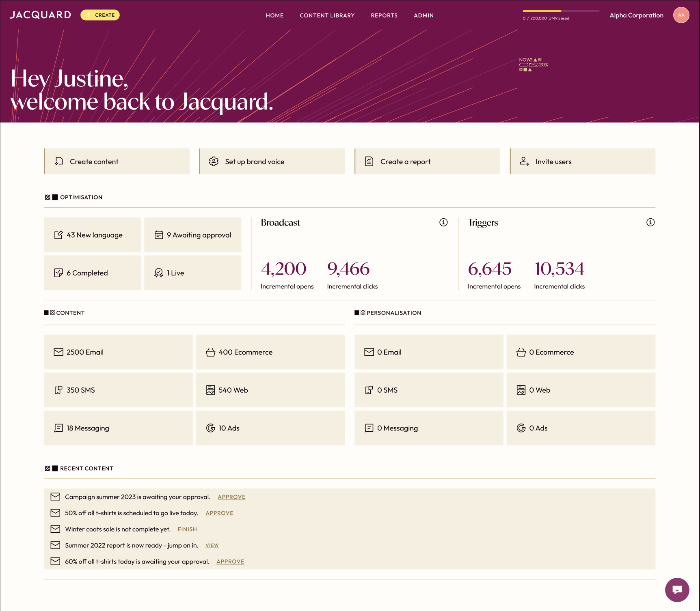Open the 2500 Email content label

(x=85, y=352)
